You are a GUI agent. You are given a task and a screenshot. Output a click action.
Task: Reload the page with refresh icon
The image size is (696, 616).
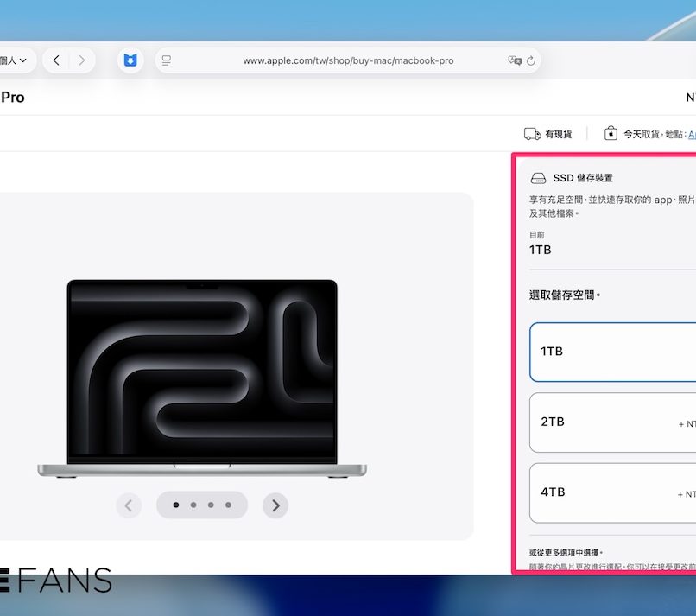(531, 60)
